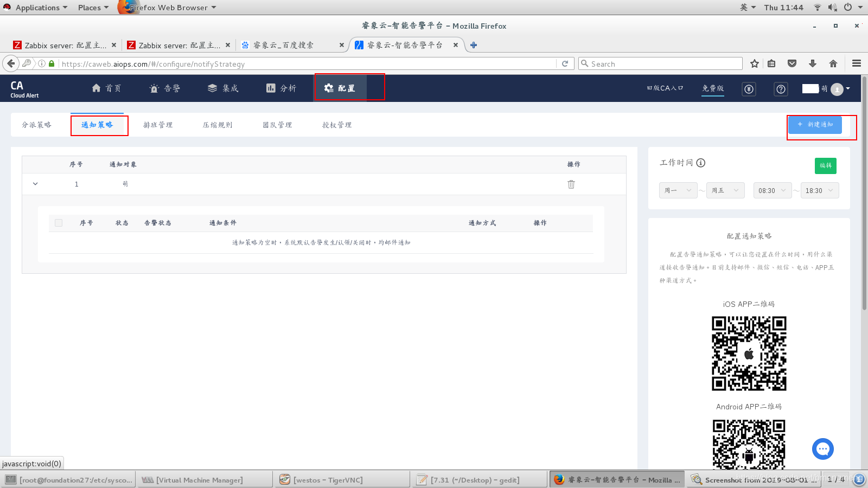Switch to the 授权管理 tab

337,125
